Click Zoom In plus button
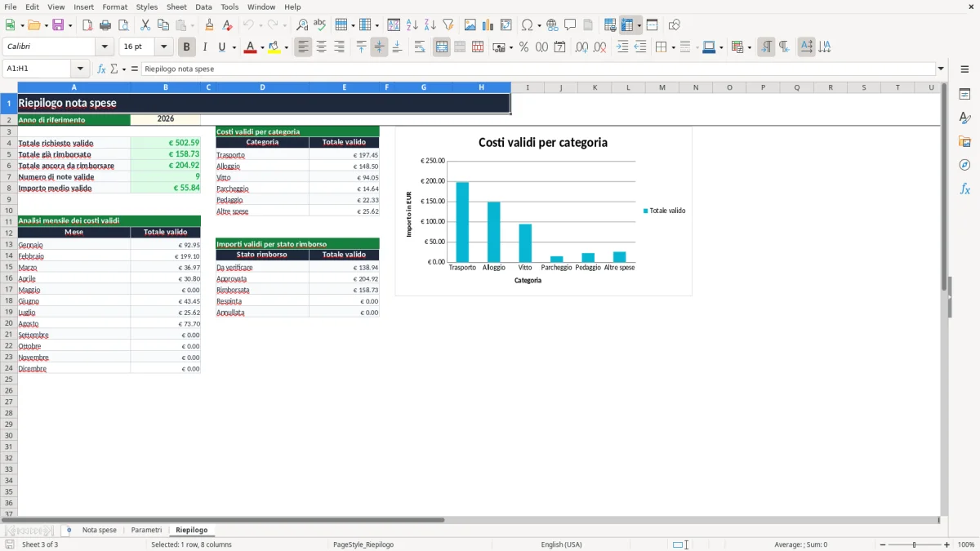 tap(947, 544)
